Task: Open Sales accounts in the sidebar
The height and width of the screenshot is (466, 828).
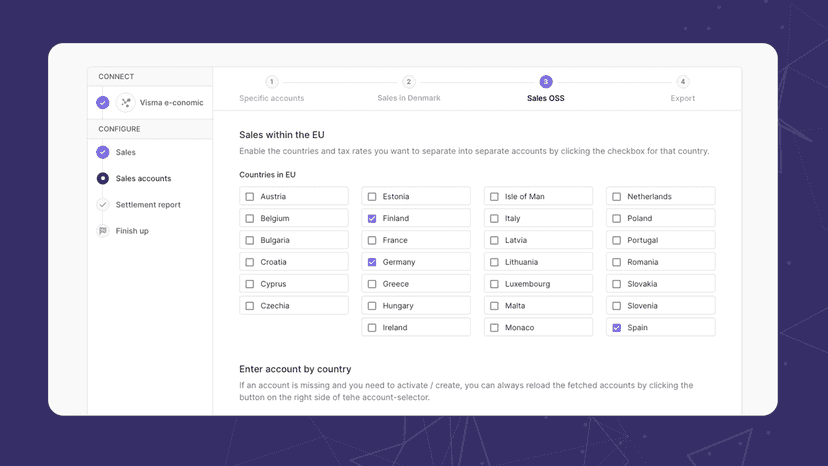Action: coord(143,179)
